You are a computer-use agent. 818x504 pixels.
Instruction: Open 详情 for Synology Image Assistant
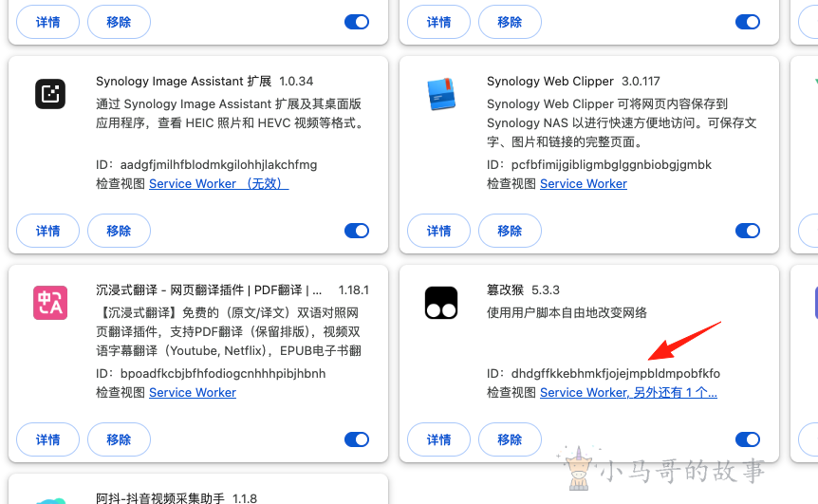pos(48,231)
